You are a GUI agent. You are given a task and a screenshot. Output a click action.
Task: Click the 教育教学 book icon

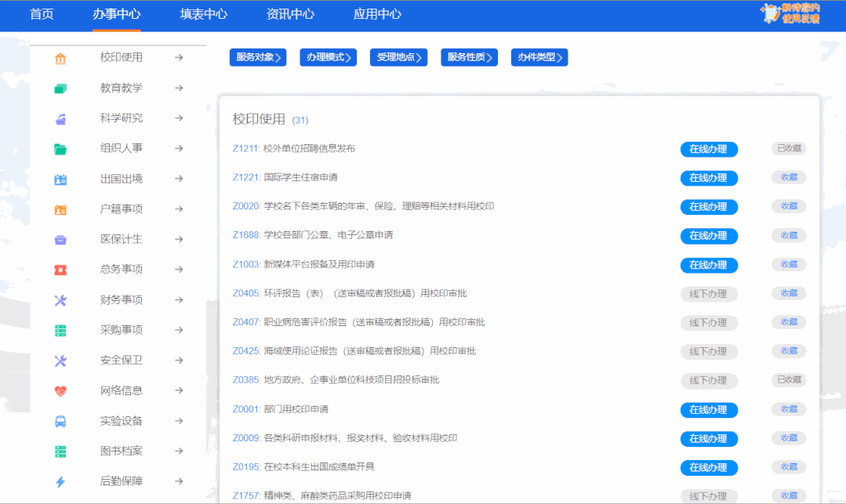(61, 88)
